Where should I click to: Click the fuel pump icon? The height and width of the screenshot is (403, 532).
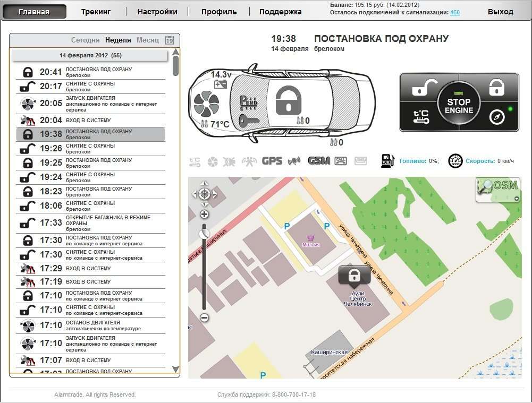click(387, 161)
